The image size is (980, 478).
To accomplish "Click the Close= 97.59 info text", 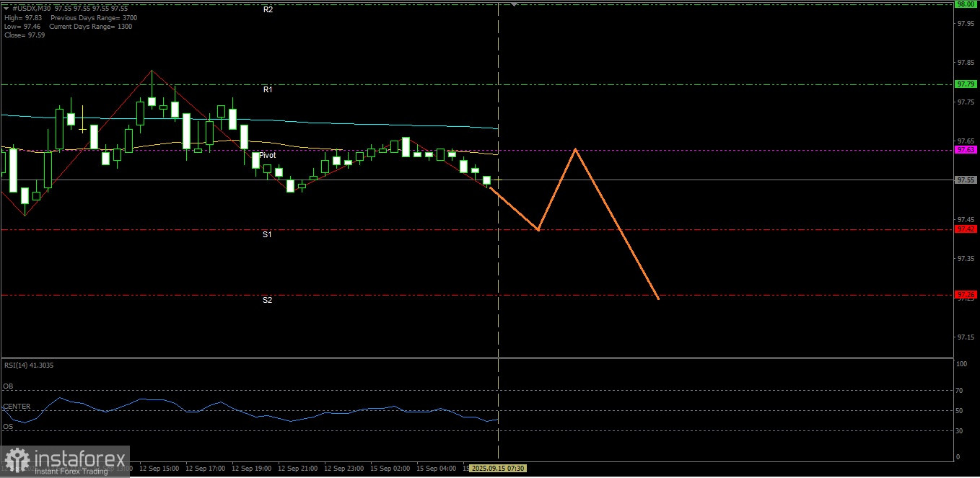I will pyautogui.click(x=24, y=35).
